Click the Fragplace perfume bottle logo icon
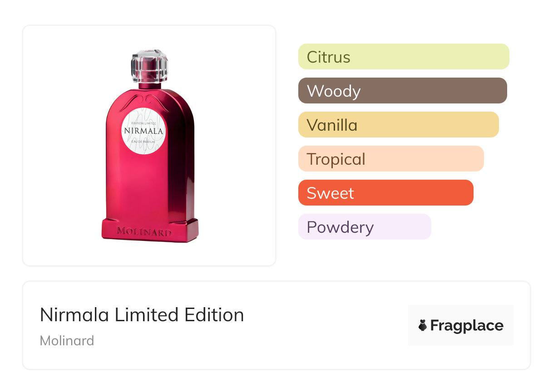This screenshot has width=553, height=392. [x=423, y=325]
